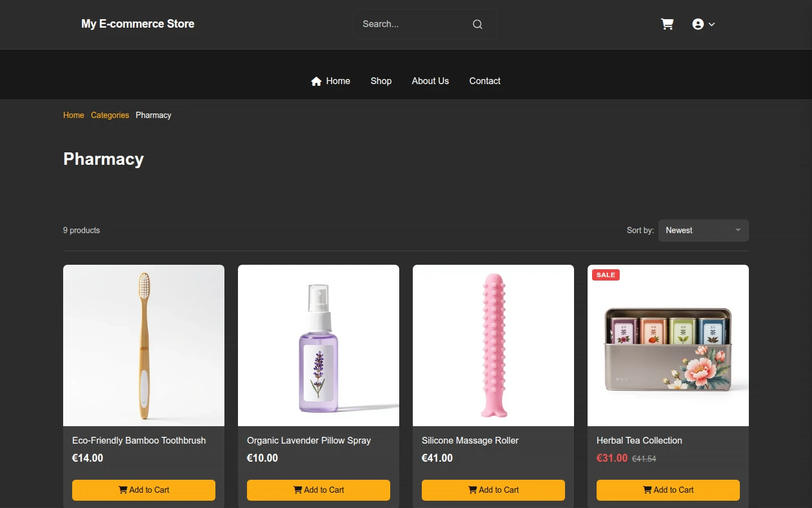Open the About Us page
Viewport: 812px width, 508px height.
click(430, 81)
